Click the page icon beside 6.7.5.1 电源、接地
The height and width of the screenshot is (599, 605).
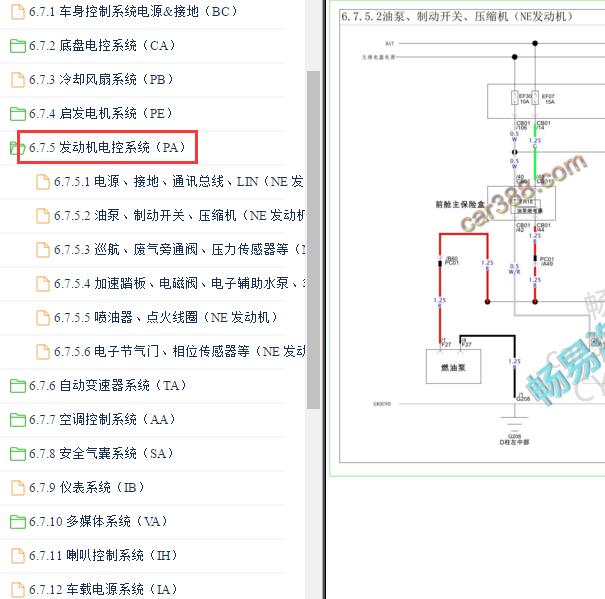pyautogui.click(x=42, y=182)
